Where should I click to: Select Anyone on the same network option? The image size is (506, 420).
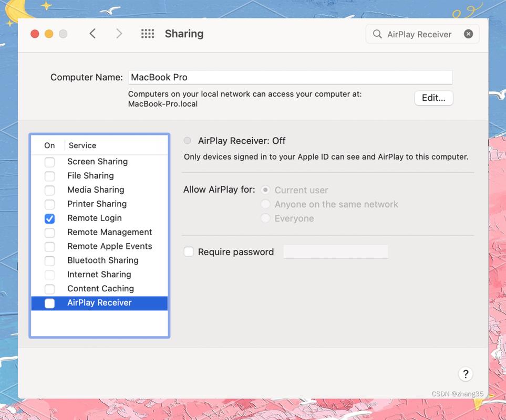[265, 204]
